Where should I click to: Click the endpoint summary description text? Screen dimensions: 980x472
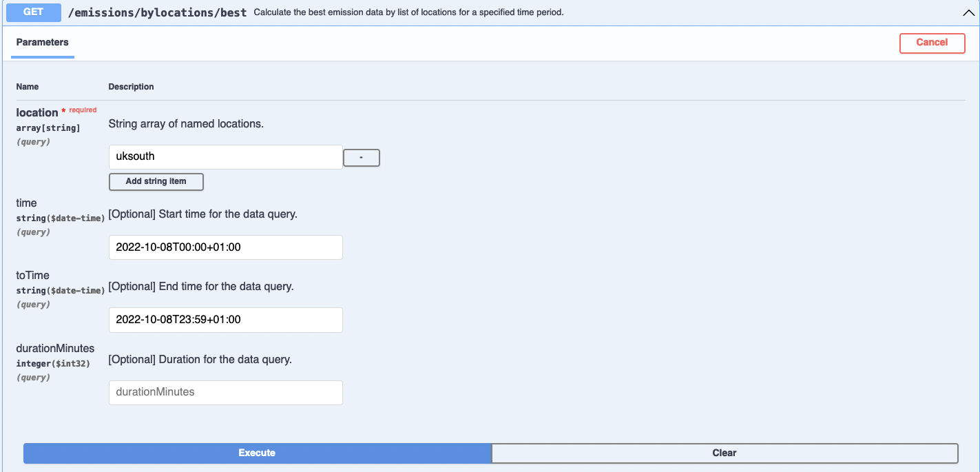[x=408, y=12]
